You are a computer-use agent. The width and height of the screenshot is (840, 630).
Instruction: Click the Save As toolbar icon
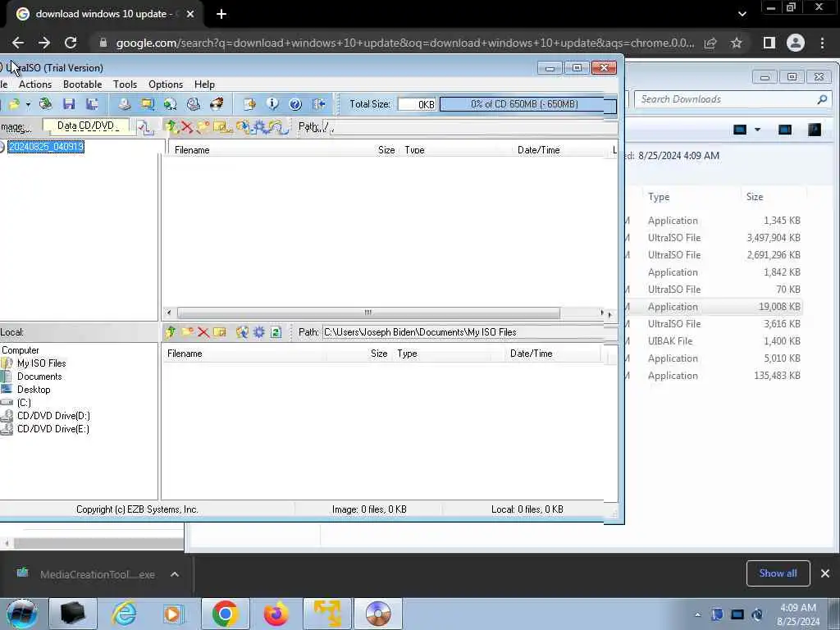tap(92, 104)
